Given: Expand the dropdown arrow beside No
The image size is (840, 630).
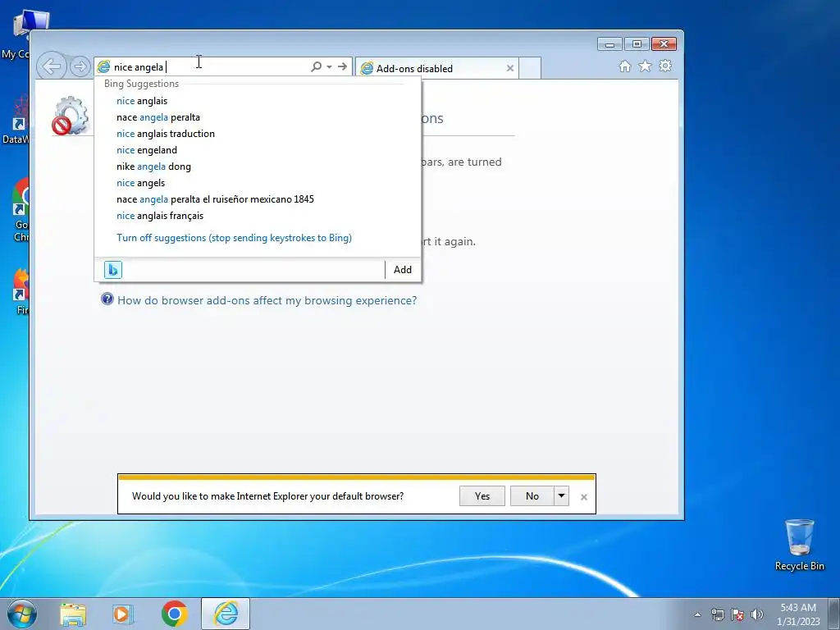Looking at the screenshot, I should click(561, 496).
